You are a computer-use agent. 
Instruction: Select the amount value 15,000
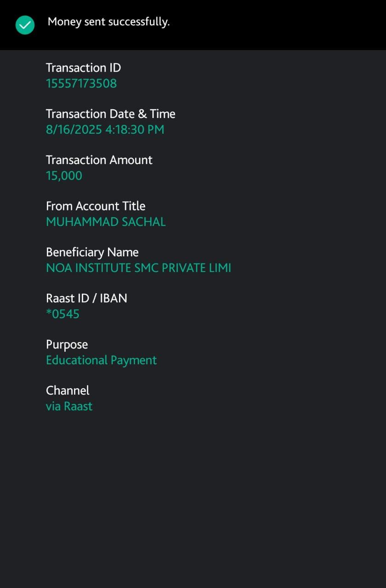click(x=64, y=175)
